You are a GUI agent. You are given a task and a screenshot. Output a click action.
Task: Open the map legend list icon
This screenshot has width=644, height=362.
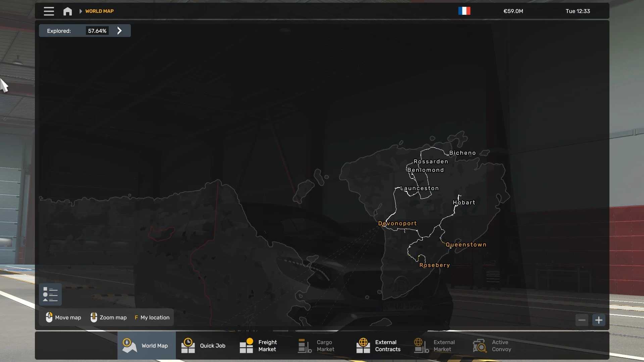click(50, 295)
